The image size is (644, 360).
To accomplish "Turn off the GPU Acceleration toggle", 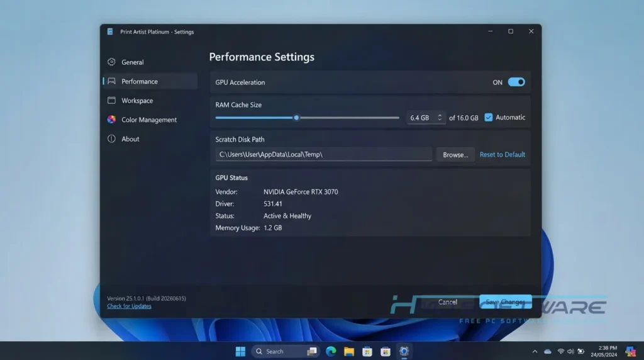I will pos(516,82).
